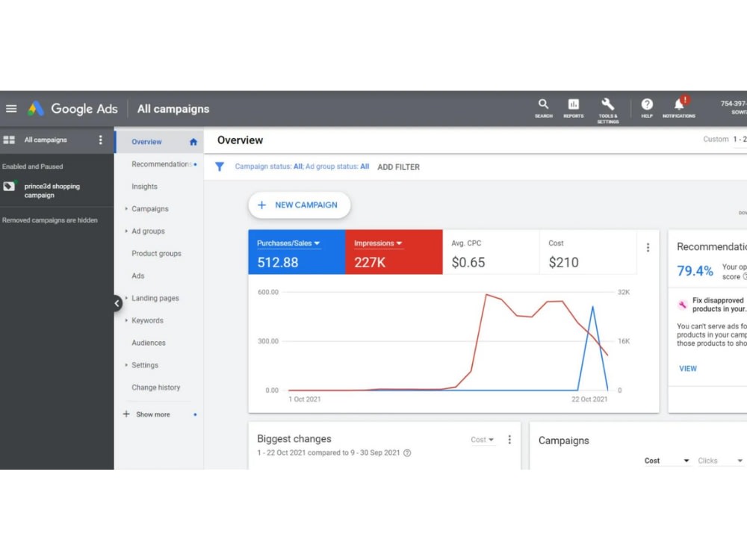
Task: Open Product groups
Action: pyautogui.click(x=156, y=253)
